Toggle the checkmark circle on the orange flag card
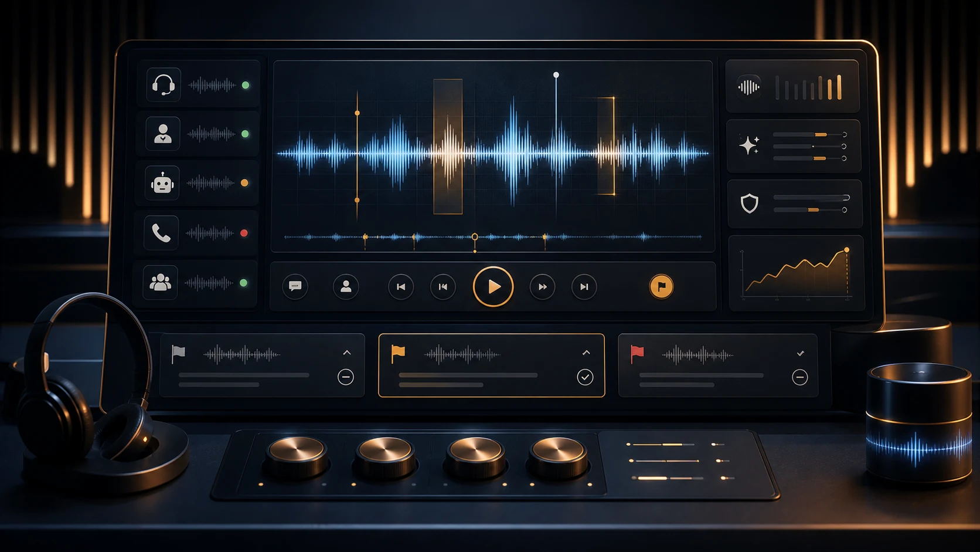This screenshot has width=980, height=552. pyautogui.click(x=585, y=377)
